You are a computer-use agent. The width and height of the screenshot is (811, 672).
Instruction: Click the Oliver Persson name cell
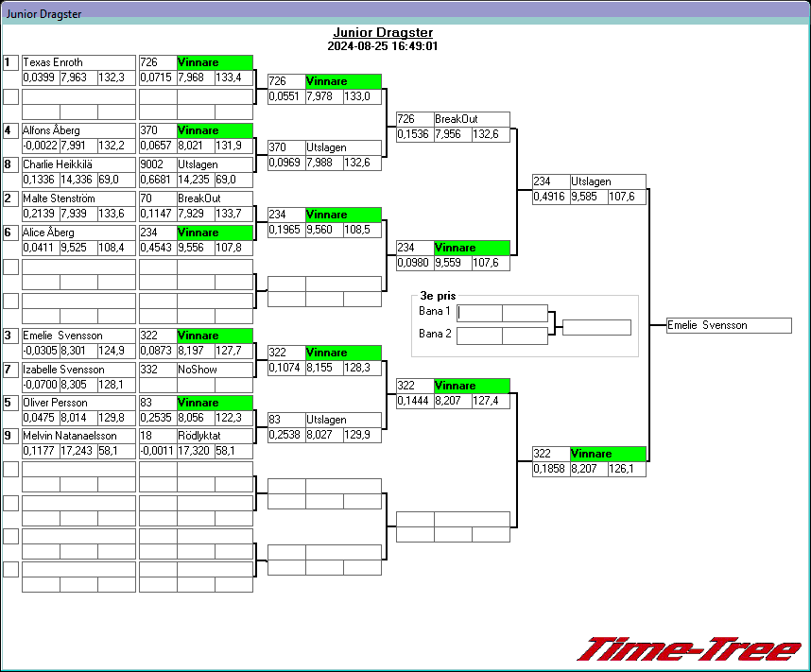[x=78, y=403]
